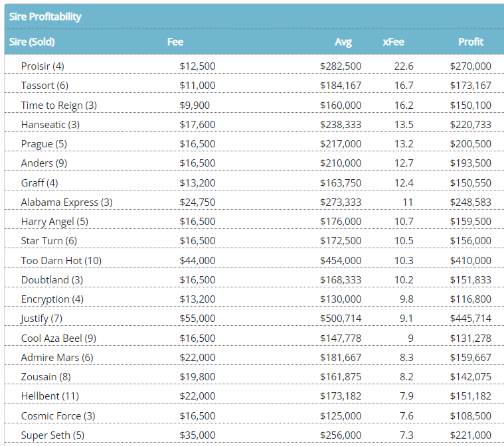Click Prague's average $217,000
Viewport: 504px width, 446px height.
(341, 144)
